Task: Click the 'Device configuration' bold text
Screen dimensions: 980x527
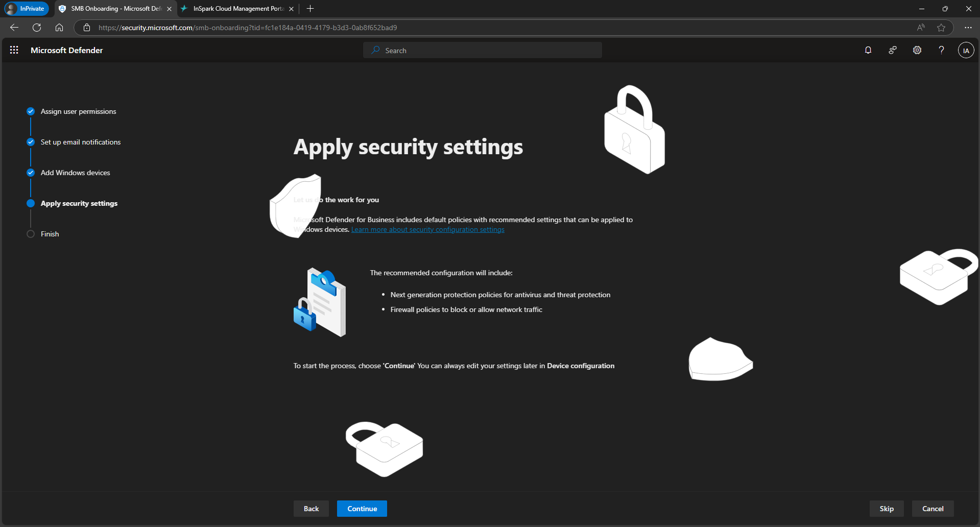Action: point(581,366)
